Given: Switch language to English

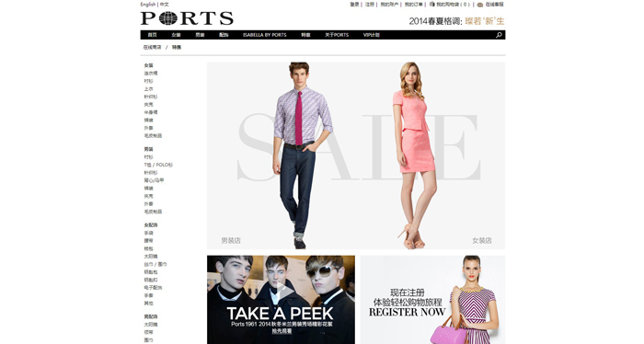Looking at the screenshot, I should (148, 5).
